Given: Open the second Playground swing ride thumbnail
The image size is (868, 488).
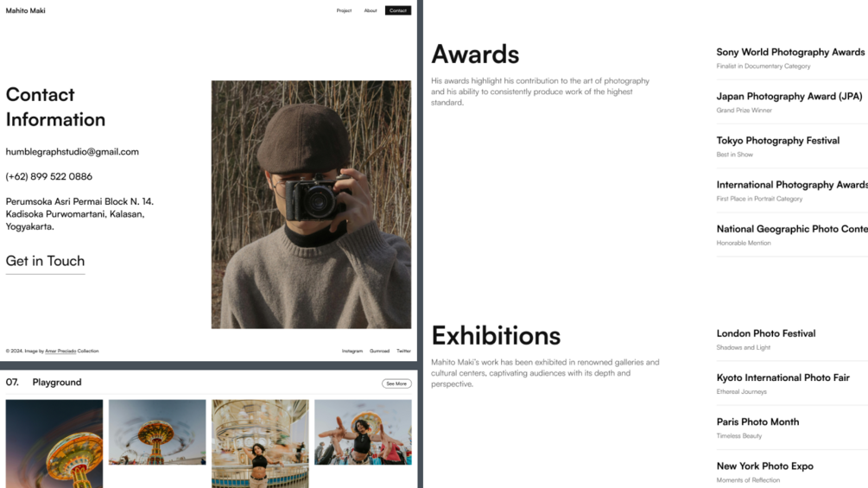Looking at the screenshot, I should click(157, 432).
